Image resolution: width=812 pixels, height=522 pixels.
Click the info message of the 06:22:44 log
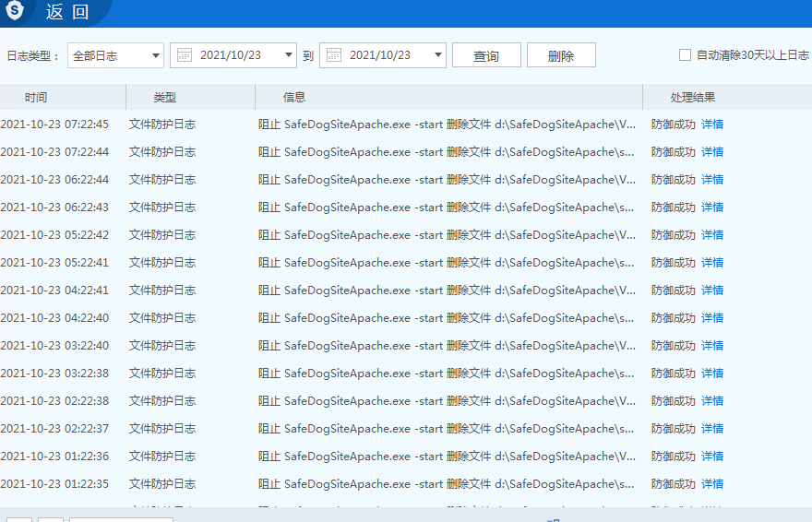(447, 180)
